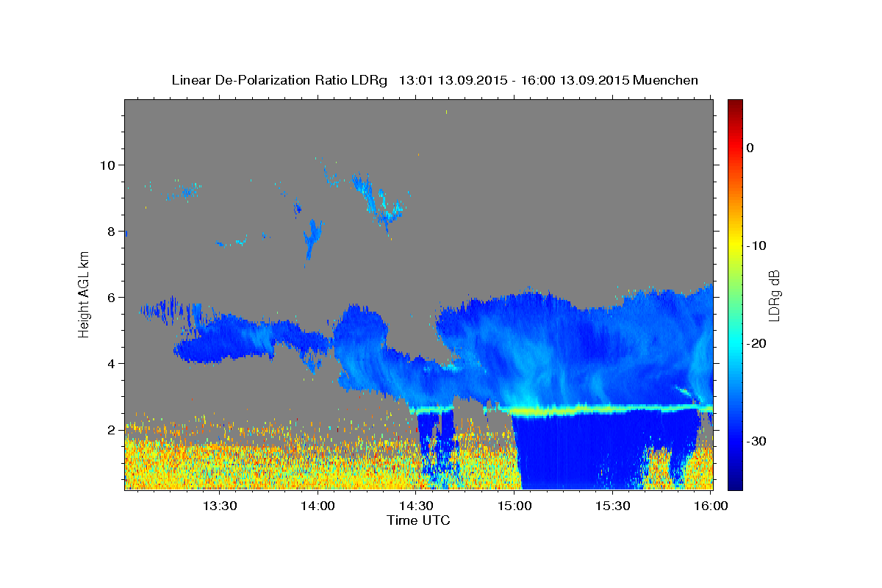The width and height of the screenshot is (882, 588).
Task: Click the 'Time UTC' axis title
Action: click(418, 520)
